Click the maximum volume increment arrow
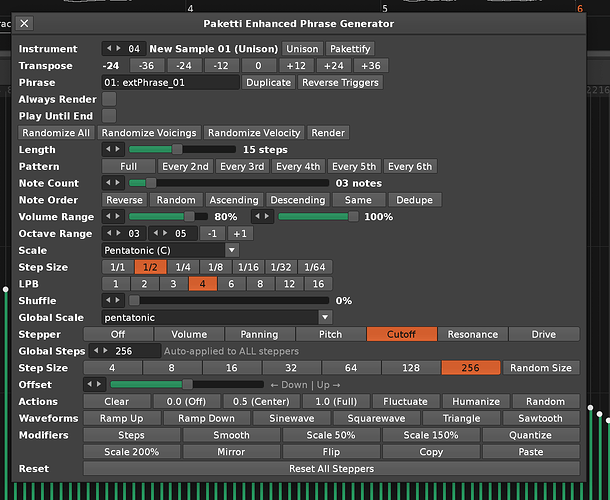Image resolution: width=610 pixels, height=500 pixels. [268, 216]
